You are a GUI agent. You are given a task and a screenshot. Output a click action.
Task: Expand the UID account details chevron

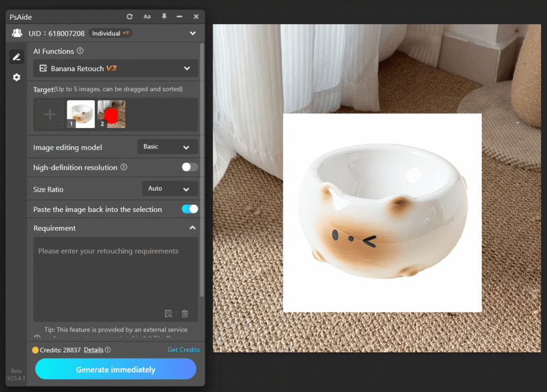click(x=192, y=33)
